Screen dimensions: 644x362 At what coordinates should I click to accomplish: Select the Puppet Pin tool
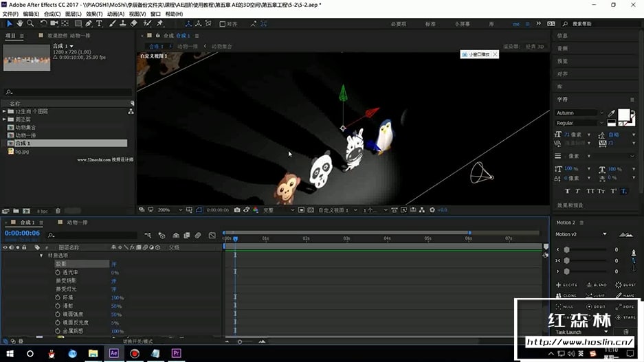click(x=160, y=24)
